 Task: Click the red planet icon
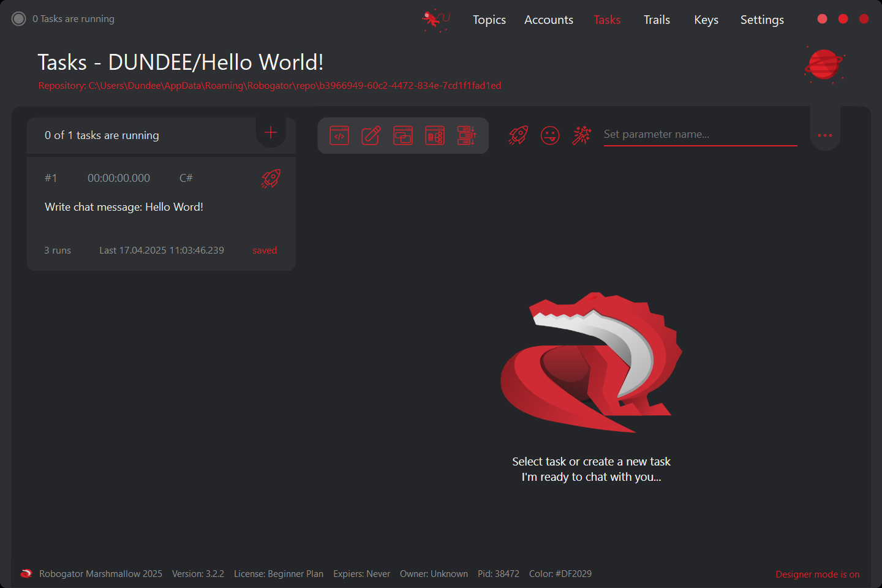pos(825,64)
